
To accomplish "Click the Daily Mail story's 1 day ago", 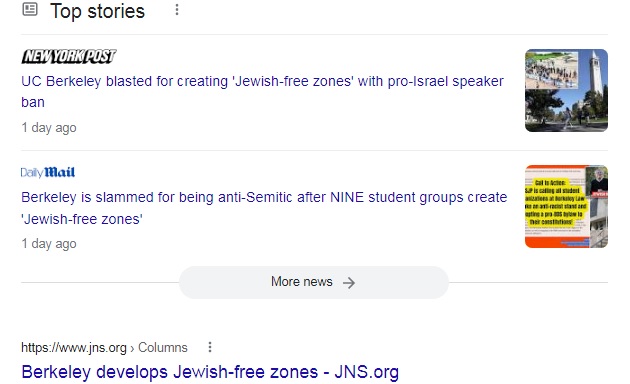I will pos(49,244).
